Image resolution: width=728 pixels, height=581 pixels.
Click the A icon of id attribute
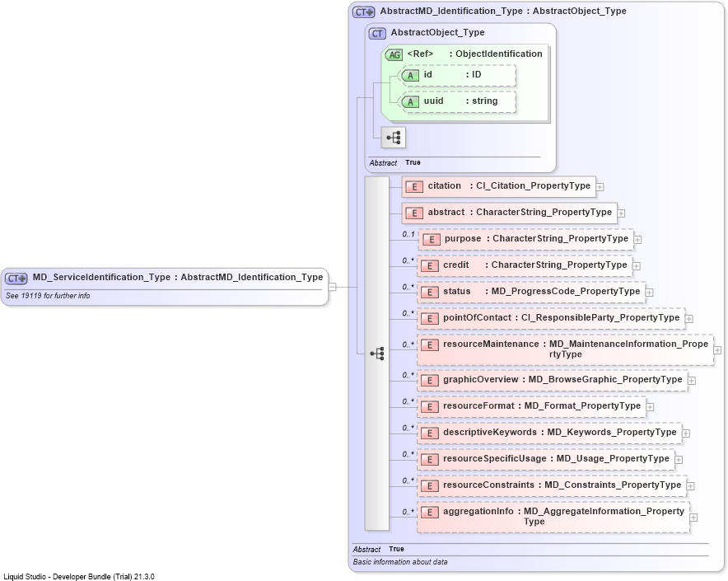coord(410,75)
